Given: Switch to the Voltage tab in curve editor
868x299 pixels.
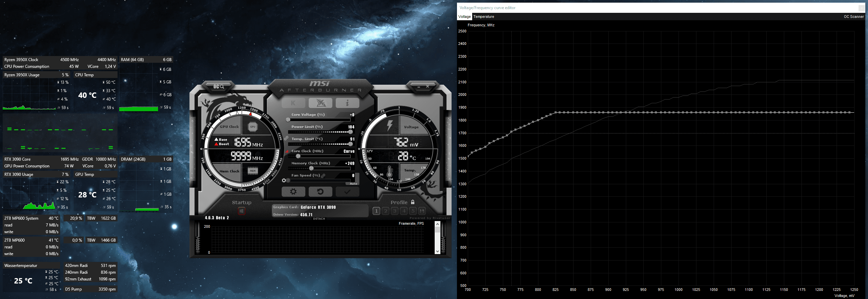Looking at the screenshot, I should tap(464, 17).
